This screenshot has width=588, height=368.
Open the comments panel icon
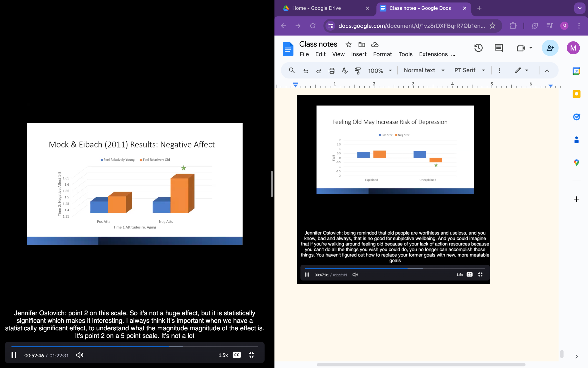tap(499, 48)
